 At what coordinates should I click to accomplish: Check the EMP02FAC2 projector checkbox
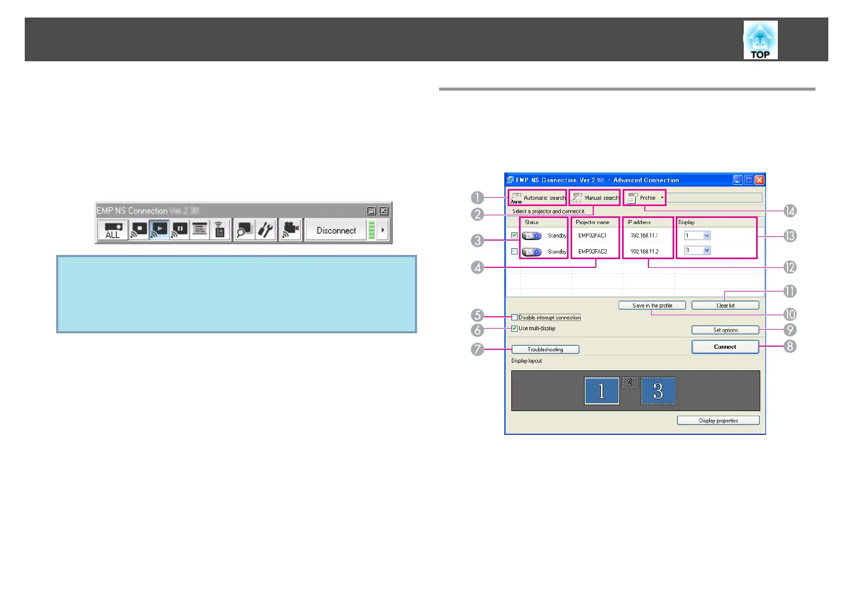click(x=514, y=251)
